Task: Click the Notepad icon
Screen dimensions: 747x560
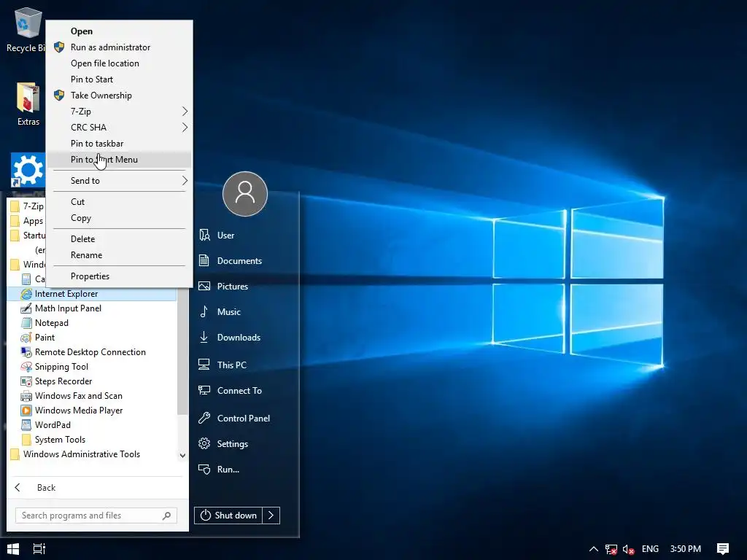Action: [26, 323]
